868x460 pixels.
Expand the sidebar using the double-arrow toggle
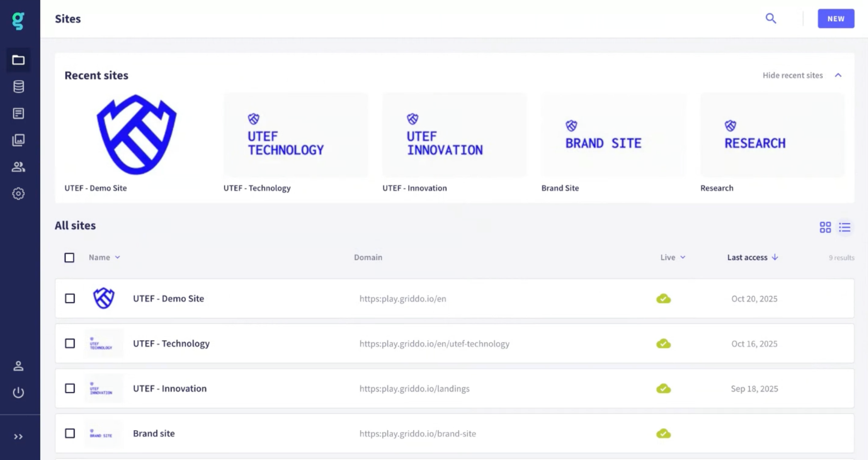(x=19, y=437)
